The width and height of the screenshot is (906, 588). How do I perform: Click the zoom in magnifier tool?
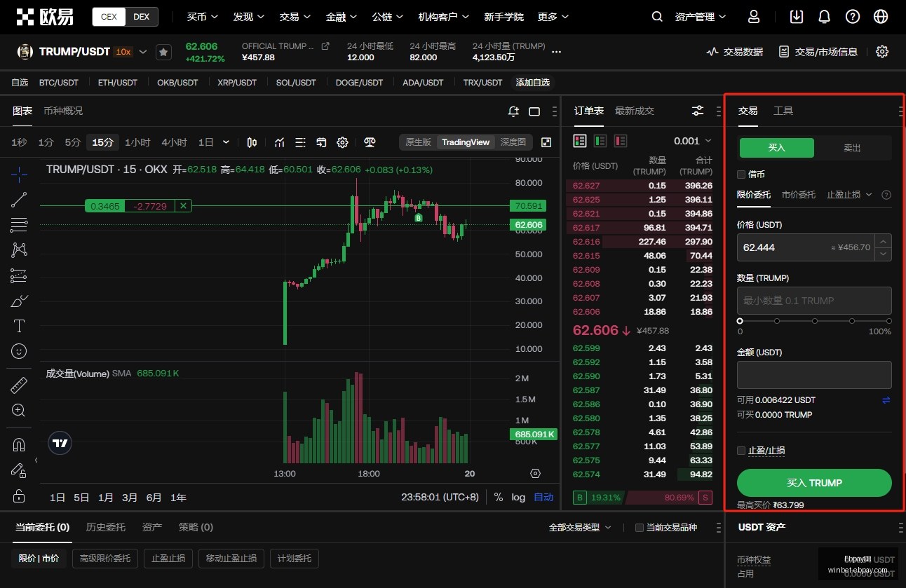pyautogui.click(x=19, y=410)
